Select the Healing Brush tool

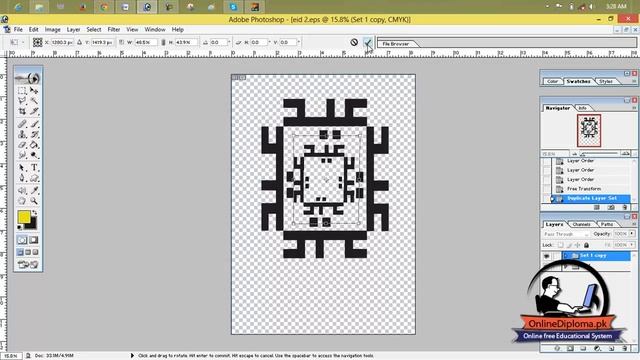click(22, 124)
